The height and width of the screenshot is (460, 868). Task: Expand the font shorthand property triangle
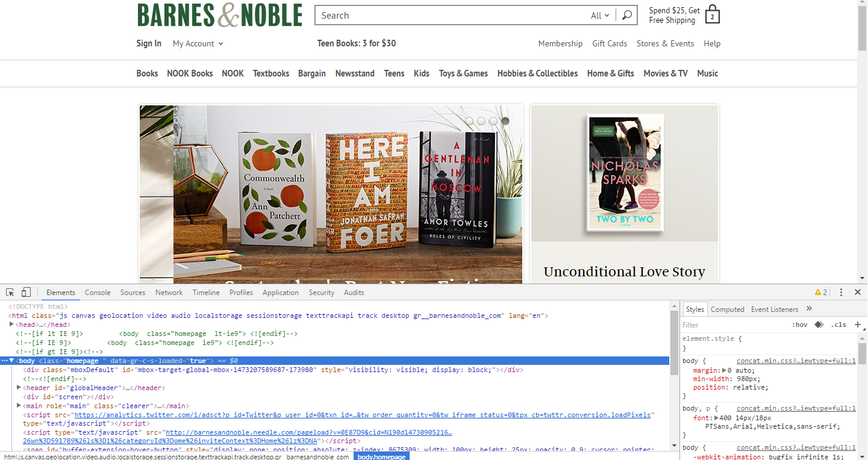pyautogui.click(x=717, y=418)
